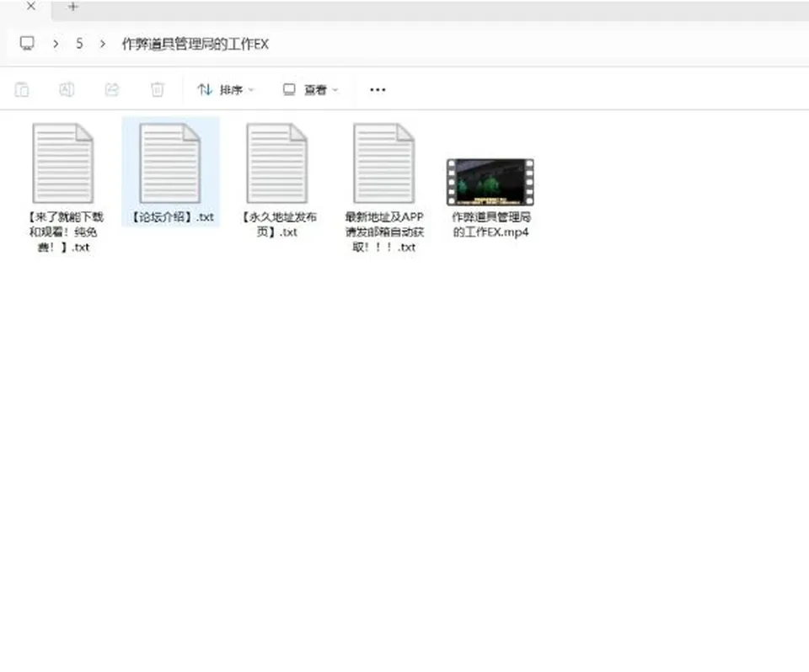
Task: Open the three-dot See more menu
Action: pos(378,90)
